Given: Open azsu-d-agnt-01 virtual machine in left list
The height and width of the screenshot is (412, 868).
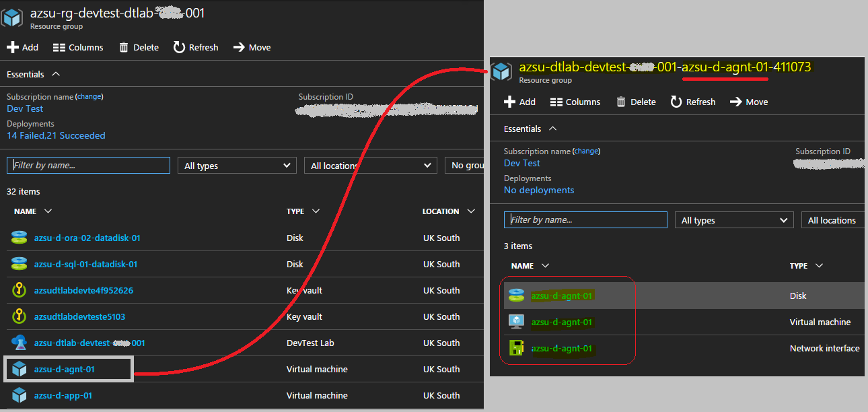Looking at the screenshot, I should [x=65, y=369].
